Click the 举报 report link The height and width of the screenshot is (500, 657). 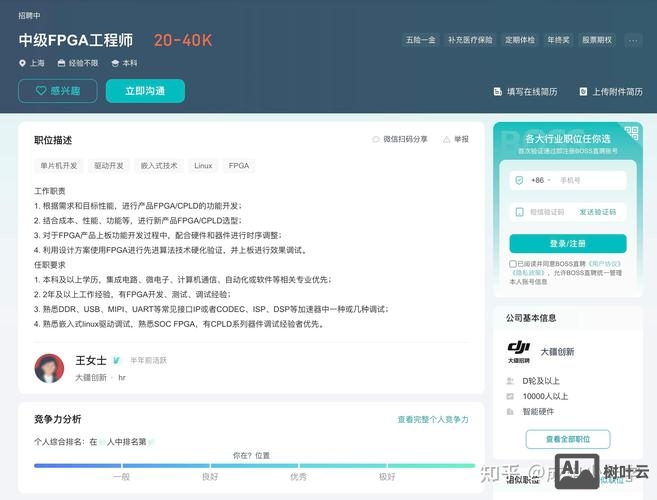[x=461, y=139]
